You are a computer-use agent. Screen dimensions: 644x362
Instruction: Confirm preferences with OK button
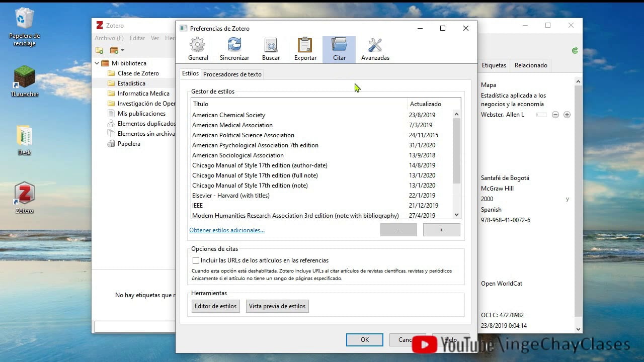point(365,340)
